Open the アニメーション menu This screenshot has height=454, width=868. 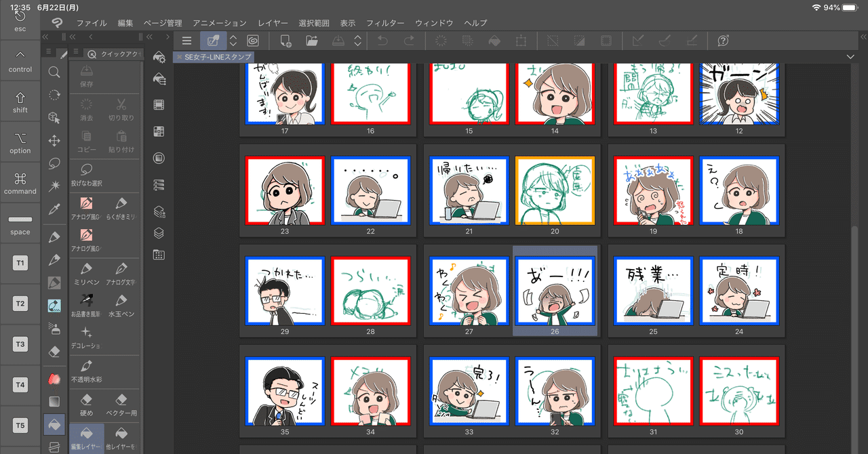pos(220,22)
